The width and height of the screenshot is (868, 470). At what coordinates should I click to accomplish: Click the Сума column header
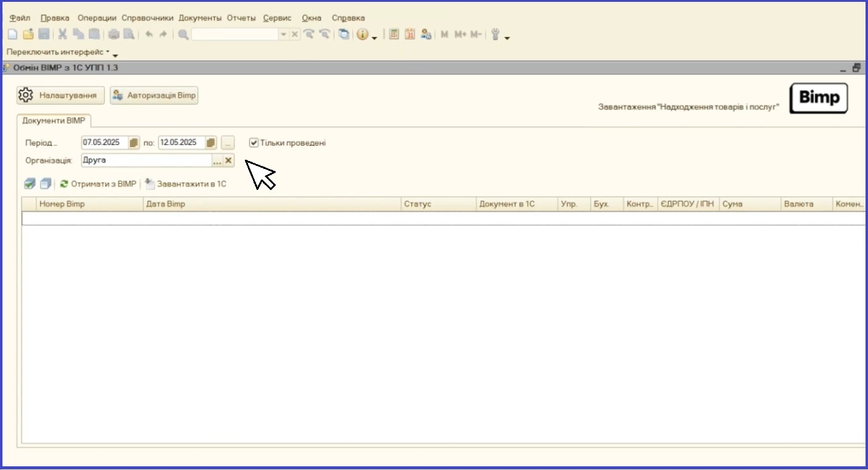(x=750, y=204)
